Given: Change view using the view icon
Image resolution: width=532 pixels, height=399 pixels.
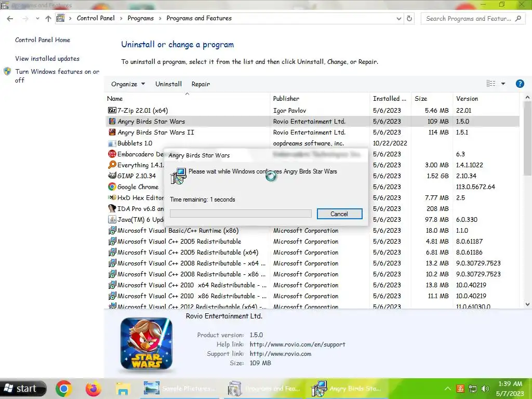Looking at the screenshot, I should 490,84.
